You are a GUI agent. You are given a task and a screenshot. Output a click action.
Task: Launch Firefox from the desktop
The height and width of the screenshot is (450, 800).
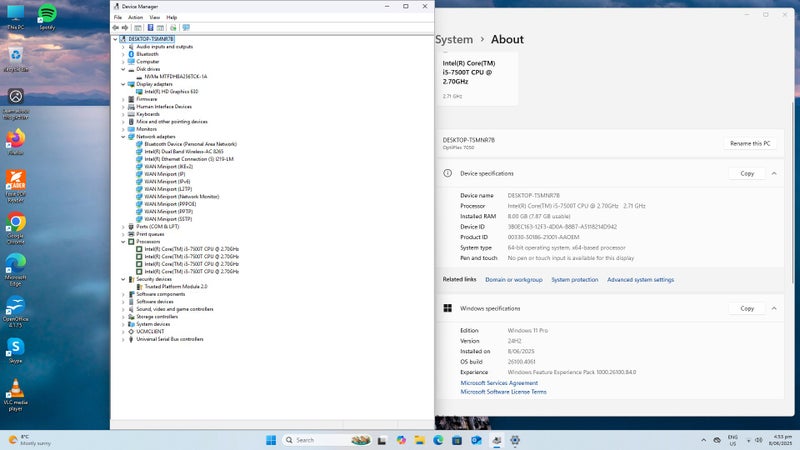point(16,142)
